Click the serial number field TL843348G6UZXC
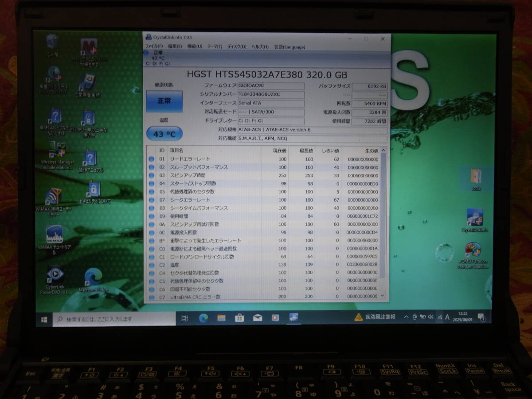Screen dimensions: 532x399 tap(271, 95)
